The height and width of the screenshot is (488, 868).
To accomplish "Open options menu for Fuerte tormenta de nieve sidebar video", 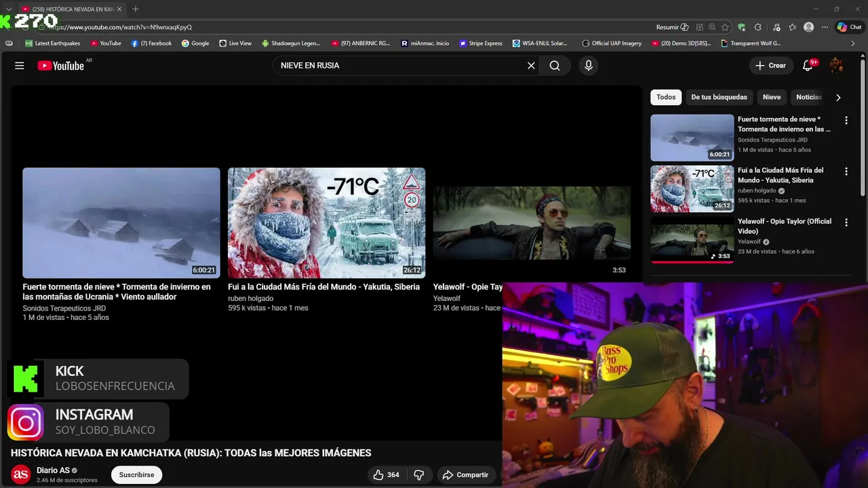I will click(x=846, y=121).
